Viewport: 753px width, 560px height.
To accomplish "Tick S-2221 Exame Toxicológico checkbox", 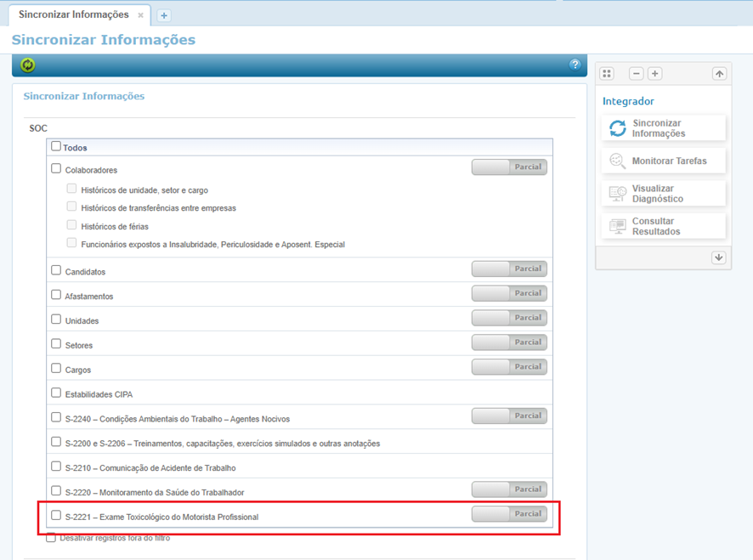I will [56, 516].
